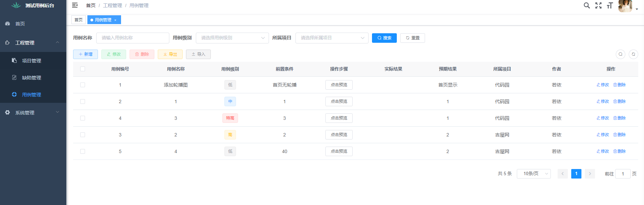The image size is (644, 205).
Task: Click the 项目管理 menu icon
Action: pyautogui.click(x=14, y=60)
